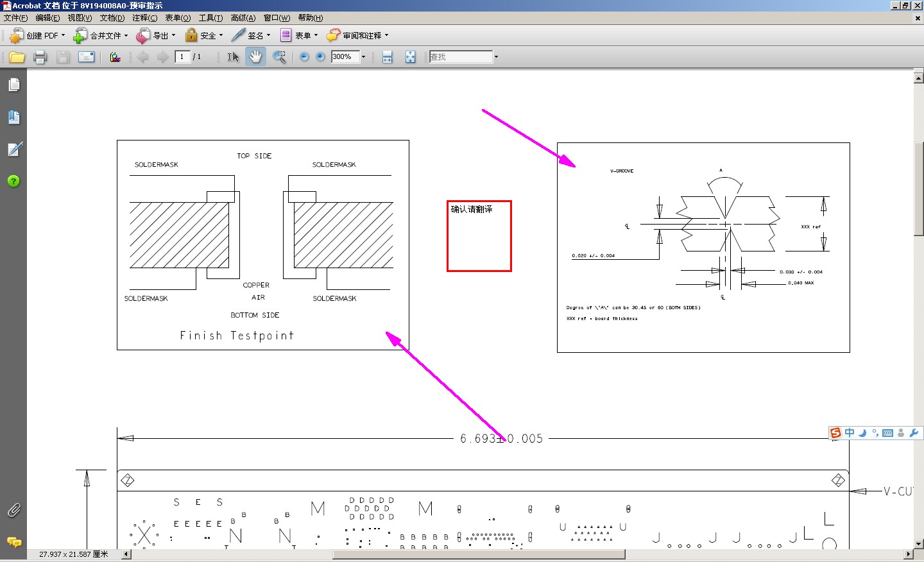
Task: Select the Hand tool in toolbar
Action: [255, 56]
